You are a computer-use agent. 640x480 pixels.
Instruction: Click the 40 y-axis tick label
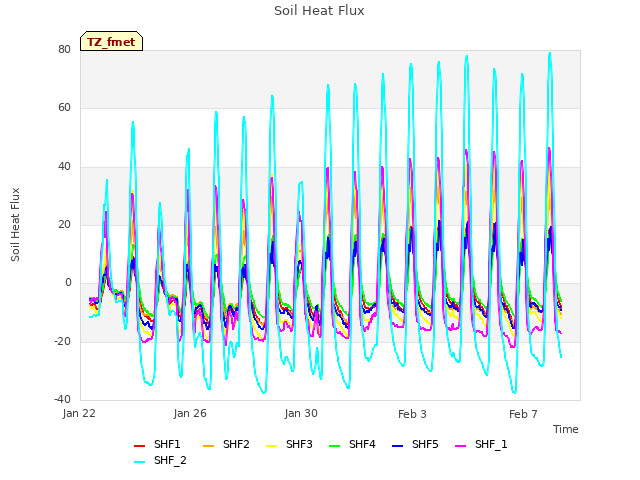point(64,167)
